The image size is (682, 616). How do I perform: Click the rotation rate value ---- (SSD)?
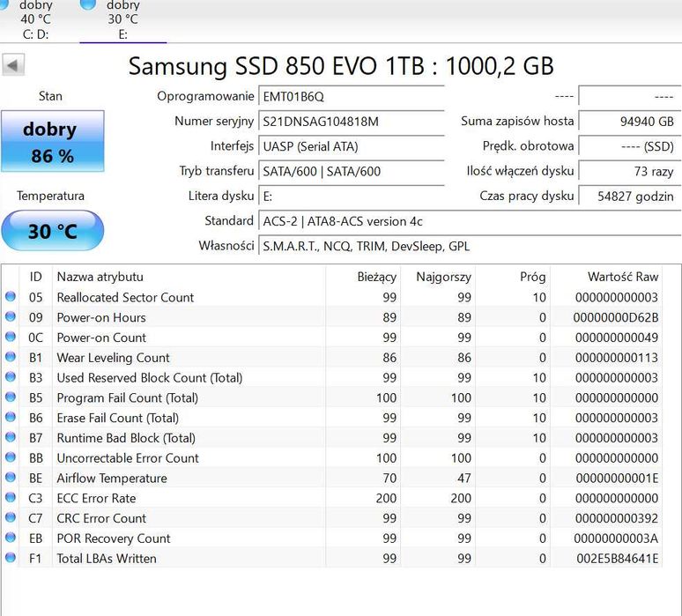629,146
